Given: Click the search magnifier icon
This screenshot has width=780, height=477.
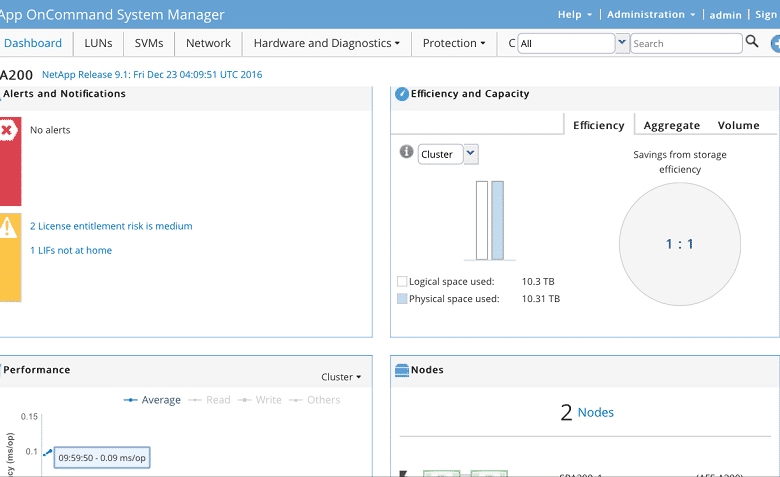Looking at the screenshot, I should click(x=752, y=42).
